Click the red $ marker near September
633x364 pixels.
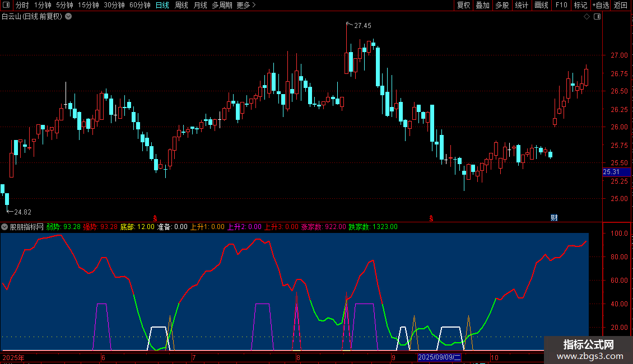(x=431, y=218)
